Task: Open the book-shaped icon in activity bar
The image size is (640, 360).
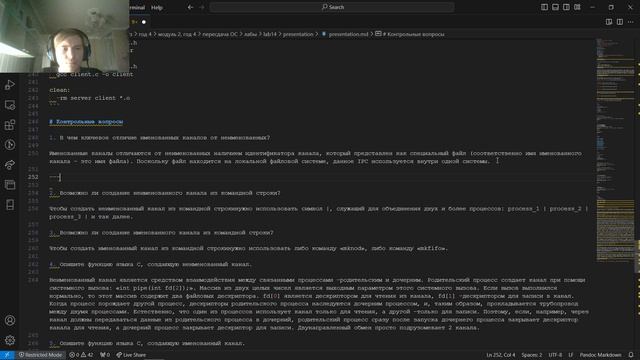Action: pyautogui.click(x=10, y=204)
